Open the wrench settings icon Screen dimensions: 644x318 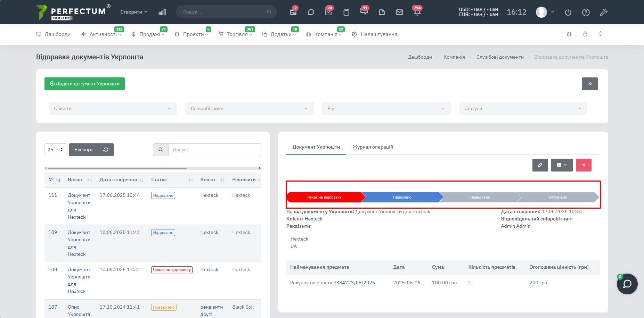click(604, 12)
